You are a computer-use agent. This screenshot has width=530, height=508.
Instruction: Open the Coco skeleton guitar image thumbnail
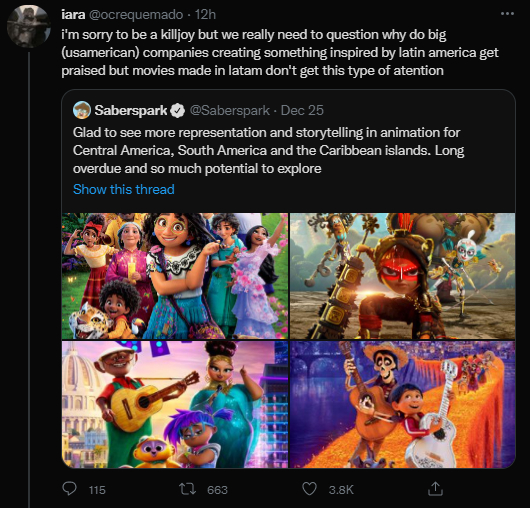tap(403, 404)
